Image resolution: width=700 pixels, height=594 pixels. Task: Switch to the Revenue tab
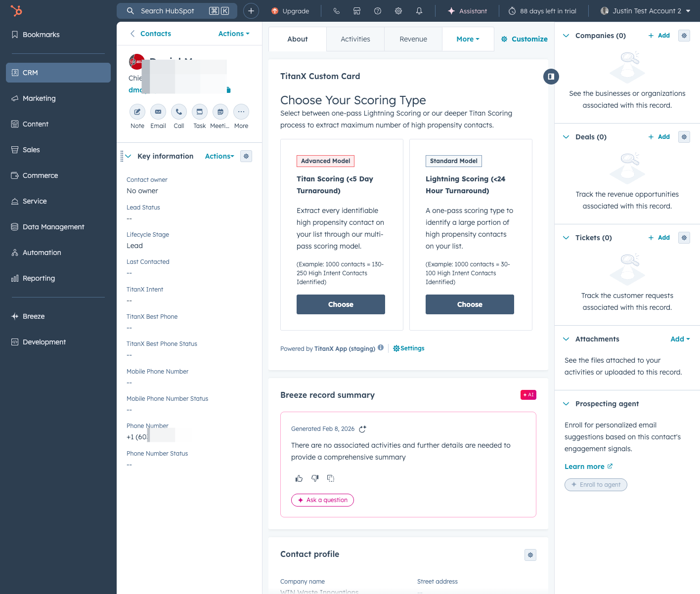(413, 39)
